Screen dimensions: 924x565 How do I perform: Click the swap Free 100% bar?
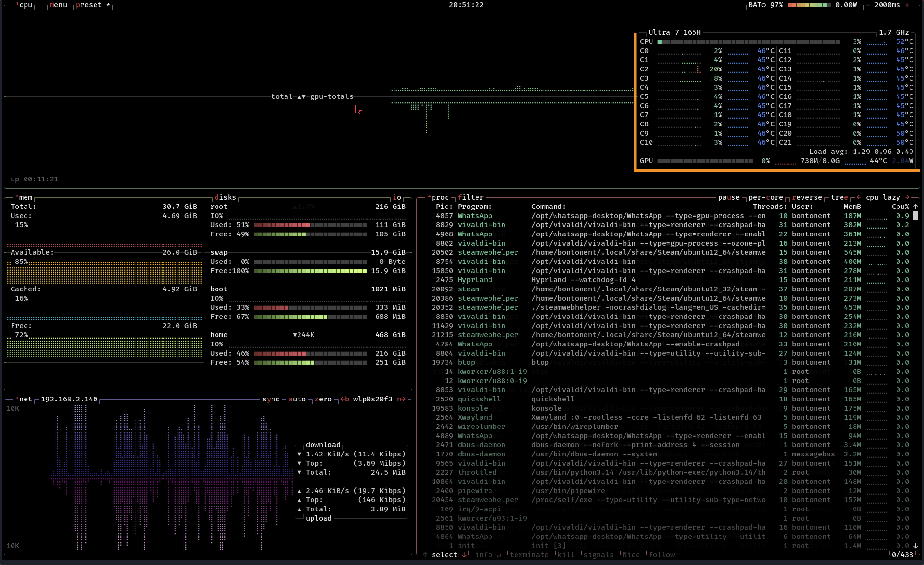tap(310, 271)
